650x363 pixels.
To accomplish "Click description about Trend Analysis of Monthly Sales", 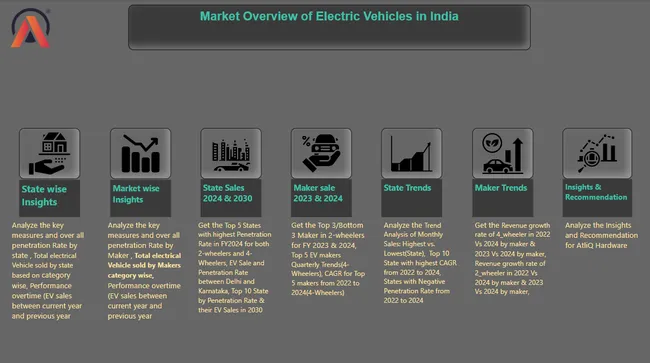I will point(420,263).
